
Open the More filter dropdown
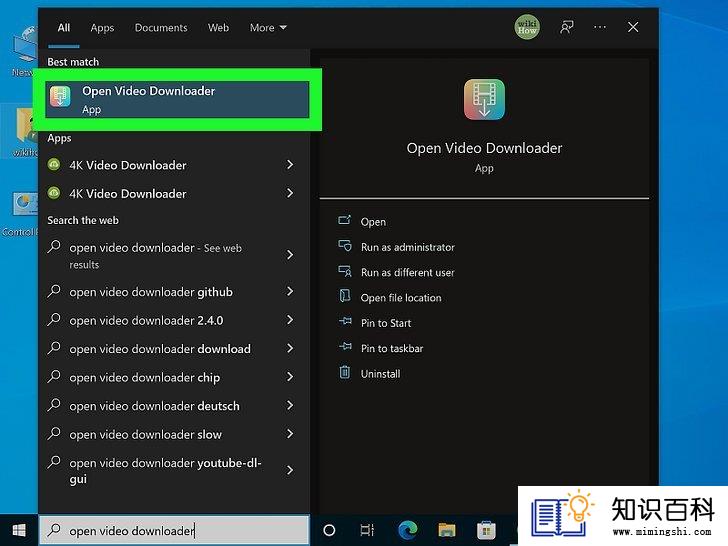[x=268, y=28]
